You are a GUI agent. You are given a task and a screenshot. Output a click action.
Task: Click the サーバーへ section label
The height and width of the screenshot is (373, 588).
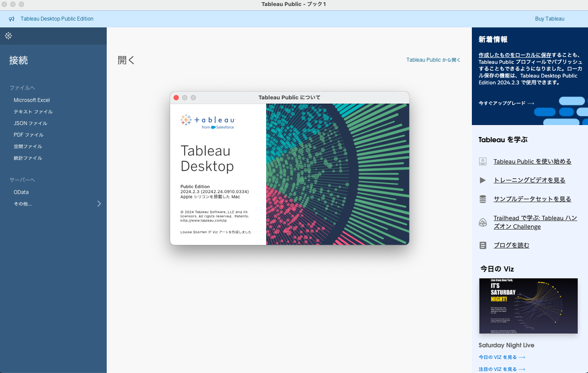(x=22, y=180)
